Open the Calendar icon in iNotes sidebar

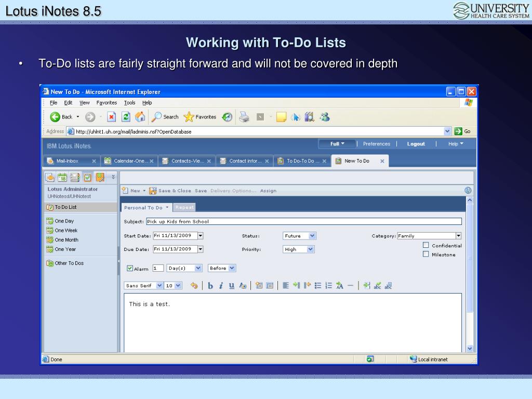[x=62, y=177]
